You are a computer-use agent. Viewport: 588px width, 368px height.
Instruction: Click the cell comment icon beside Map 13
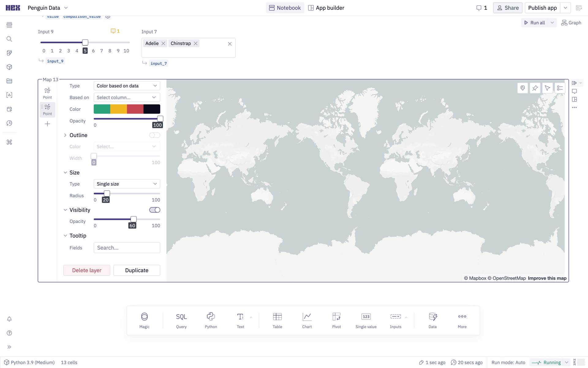pos(574,91)
